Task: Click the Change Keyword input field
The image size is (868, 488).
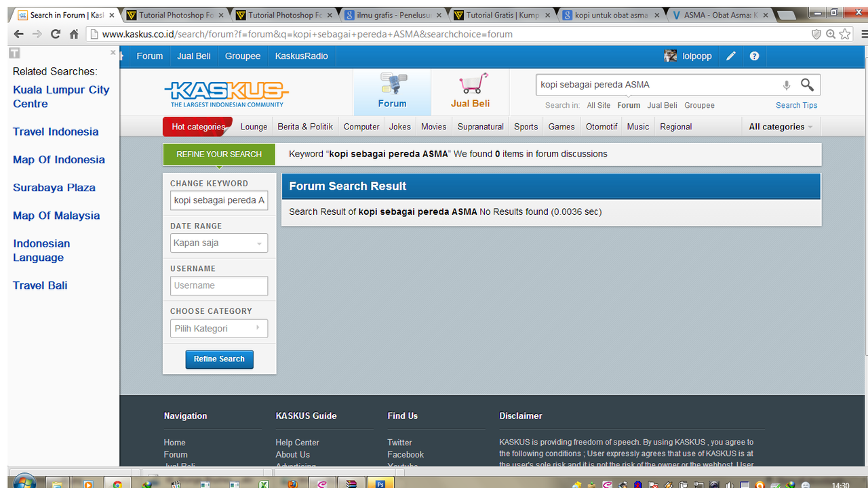Action: (219, 201)
